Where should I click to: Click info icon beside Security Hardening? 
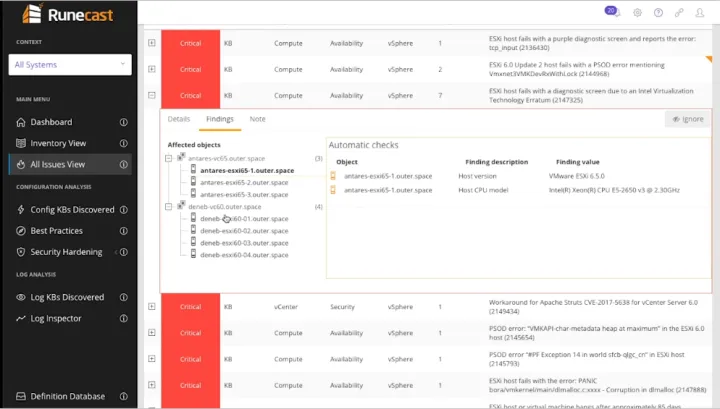coord(124,252)
